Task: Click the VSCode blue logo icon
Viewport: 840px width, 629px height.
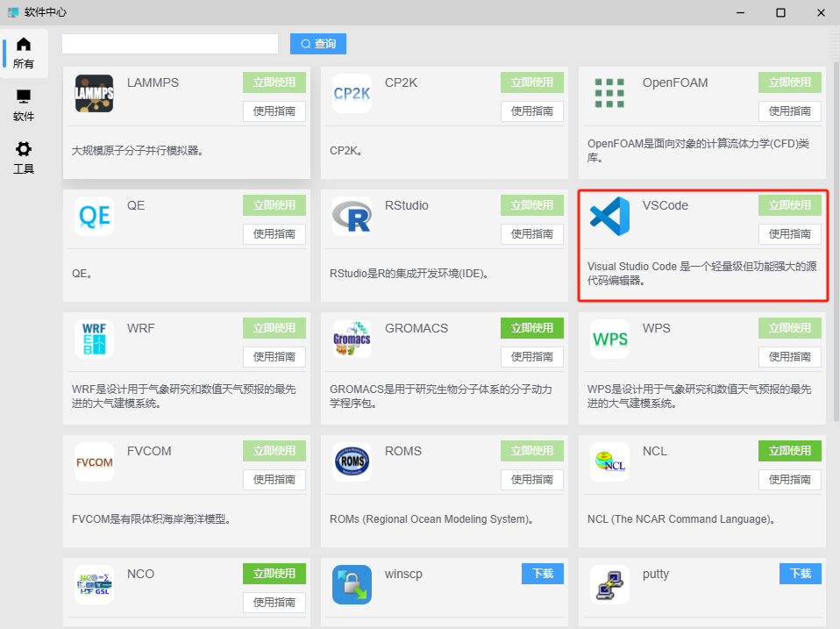Action: click(609, 216)
